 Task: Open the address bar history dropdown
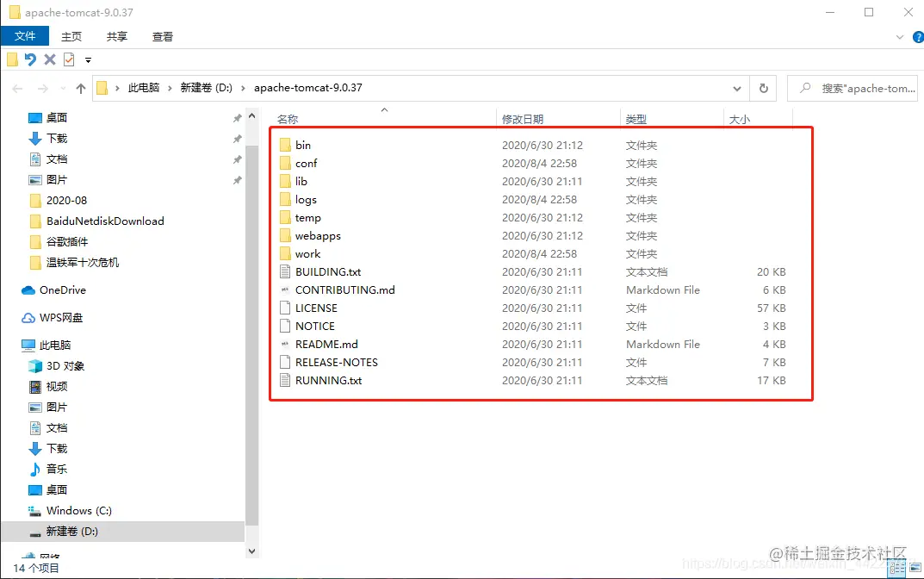(x=736, y=89)
